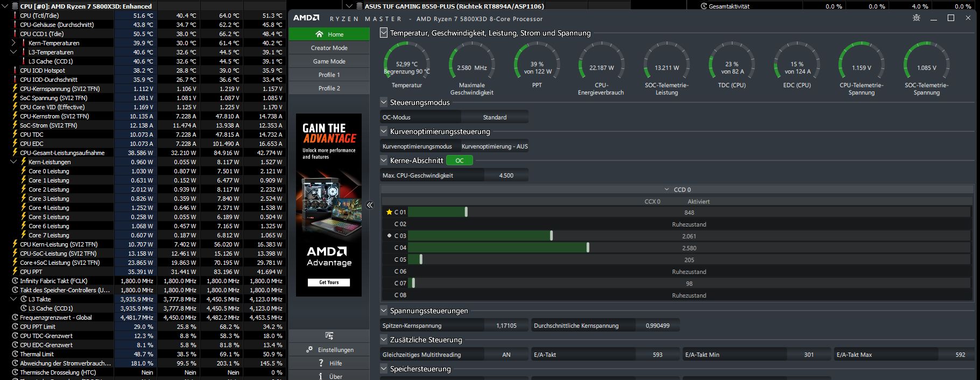Select Profile 1 in sidebar
The width and height of the screenshot is (980, 380).
tap(329, 75)
